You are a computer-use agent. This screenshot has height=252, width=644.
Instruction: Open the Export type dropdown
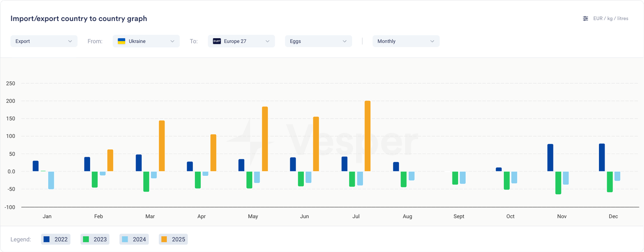[44, 41]
